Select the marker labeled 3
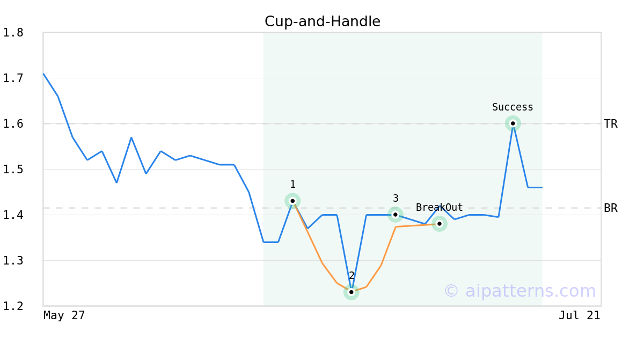The height and width of the screenshot is (338, 644). point(396,215)
